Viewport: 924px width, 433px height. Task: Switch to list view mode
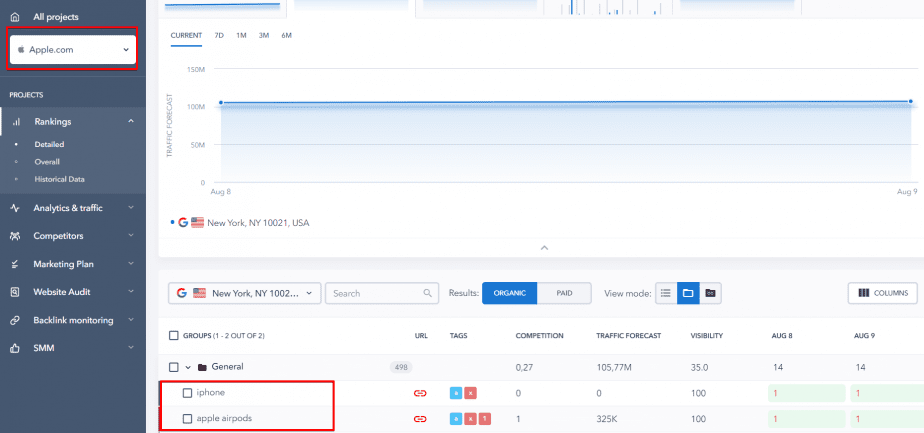point(666,293)
